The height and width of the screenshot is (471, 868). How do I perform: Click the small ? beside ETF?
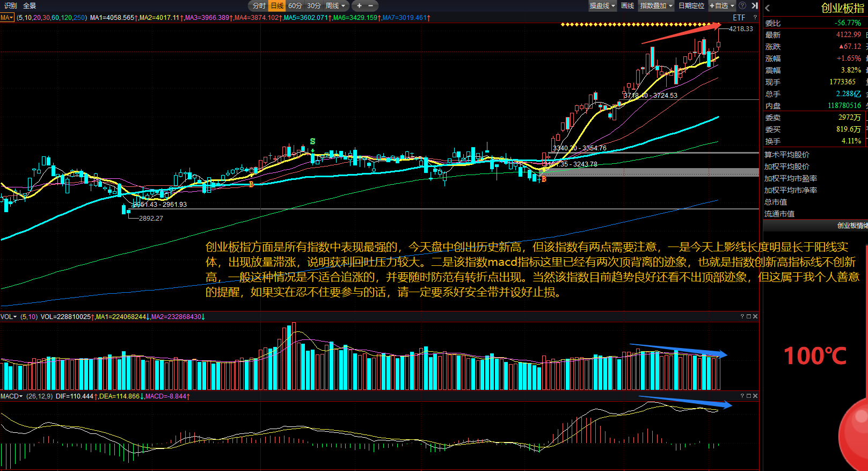pyautogui.click(x=755, y=18)
